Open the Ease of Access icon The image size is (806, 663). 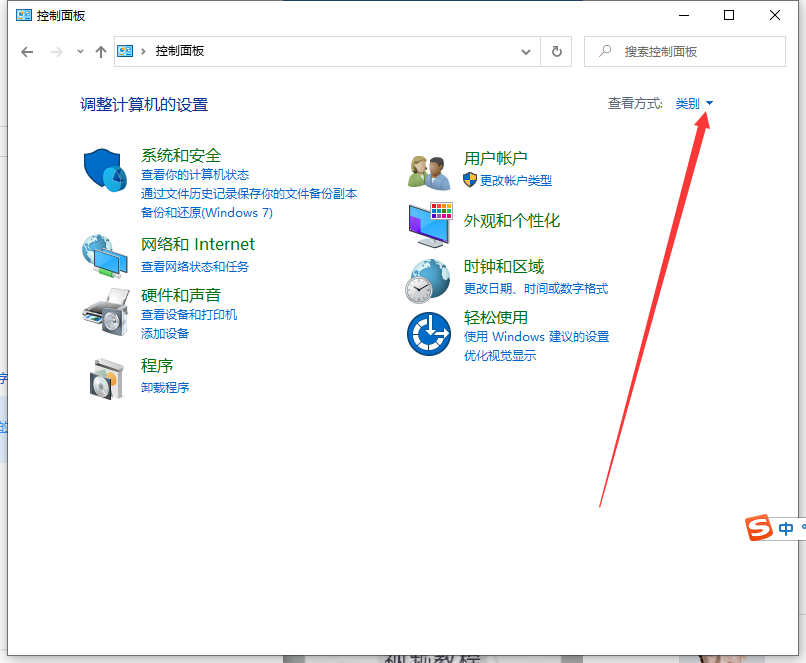(x=429, y=334)
